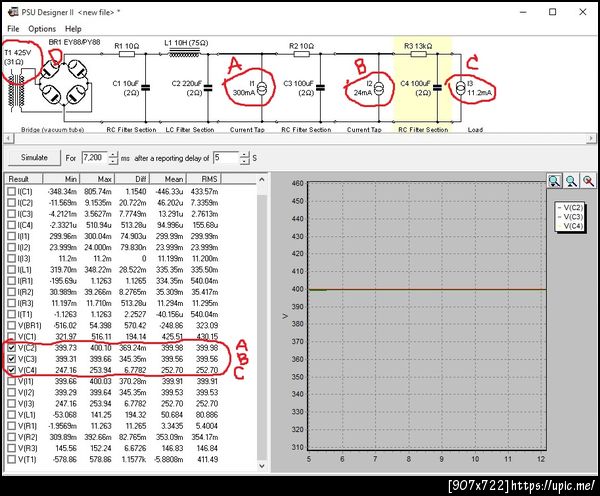
Task: Open the File menu
Action: pos(13,29)
